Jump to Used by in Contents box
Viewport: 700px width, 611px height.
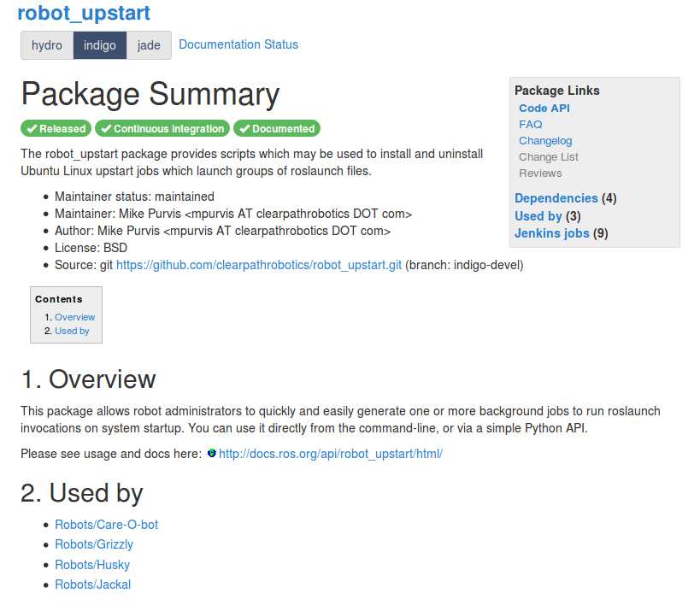pos(72,331)
